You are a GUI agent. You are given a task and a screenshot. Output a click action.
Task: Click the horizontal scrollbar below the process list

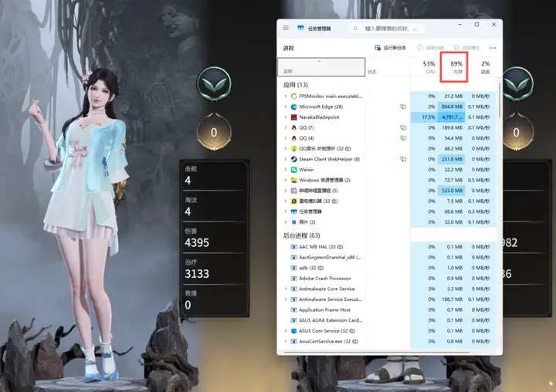[377, 353]
